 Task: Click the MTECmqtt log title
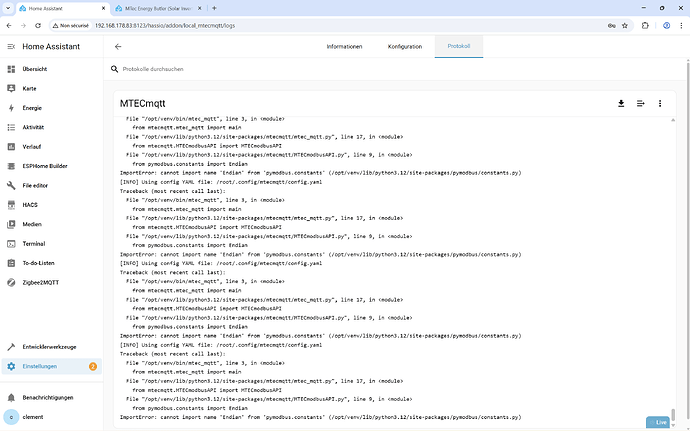143,103
